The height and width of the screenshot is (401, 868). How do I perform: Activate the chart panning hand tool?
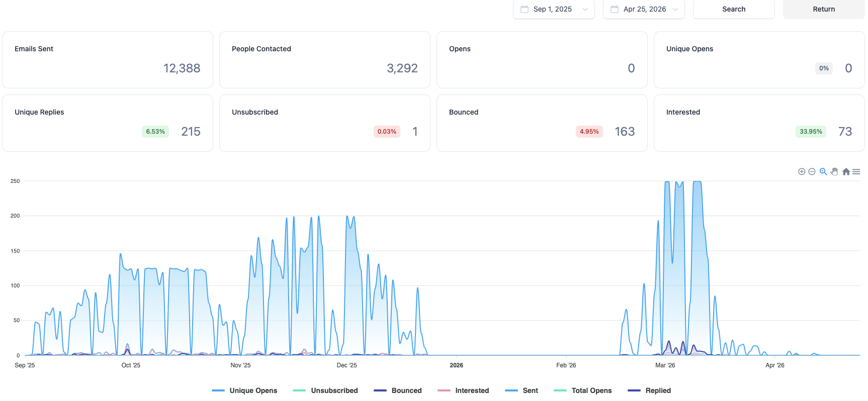834,172
